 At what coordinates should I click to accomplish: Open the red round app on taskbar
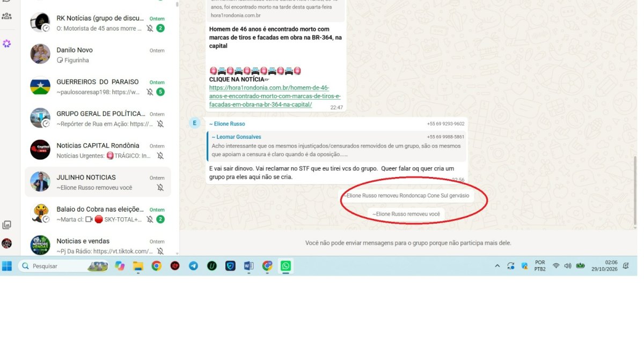click(175, 266)
